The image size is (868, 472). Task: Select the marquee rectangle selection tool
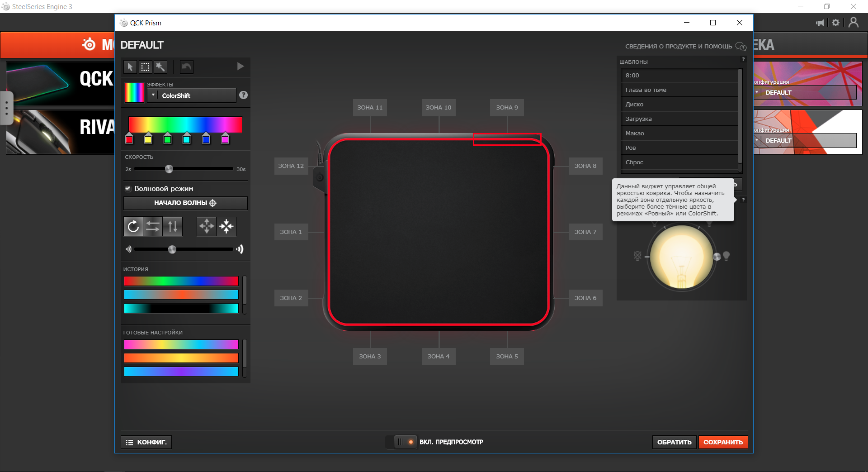(146, 67)
